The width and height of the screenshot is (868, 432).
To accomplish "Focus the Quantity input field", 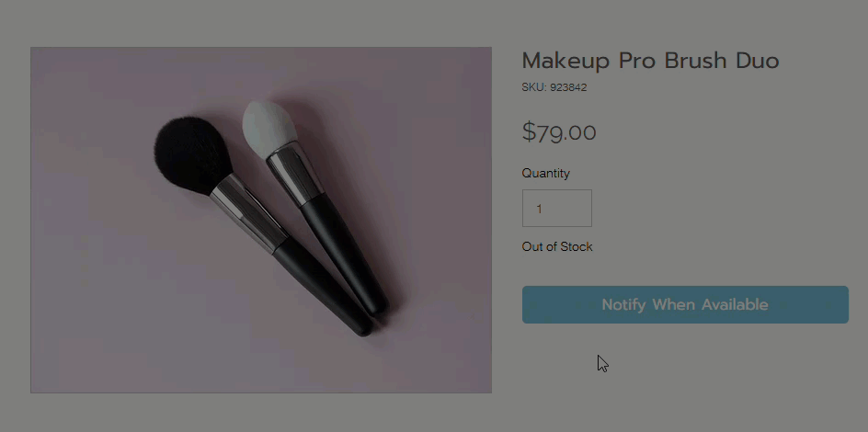I will (x=557, y=209).
